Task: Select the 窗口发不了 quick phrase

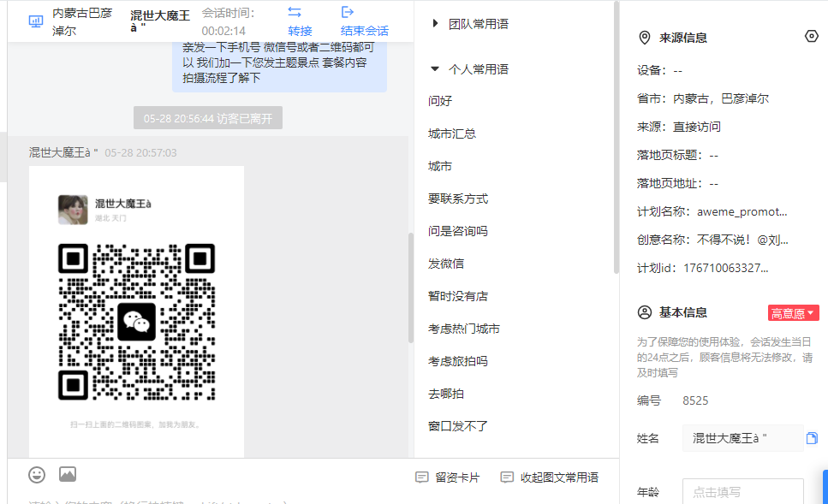Action: (458, 426)
